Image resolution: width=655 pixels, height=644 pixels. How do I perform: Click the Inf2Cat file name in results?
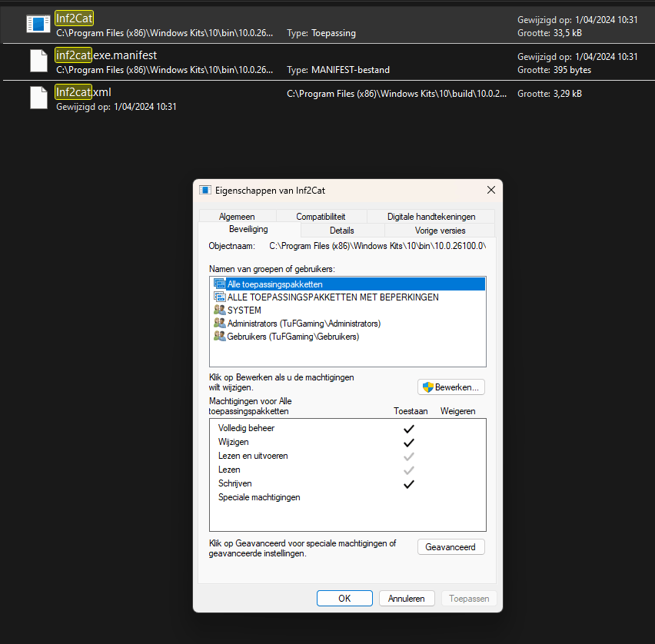point(74,18)
